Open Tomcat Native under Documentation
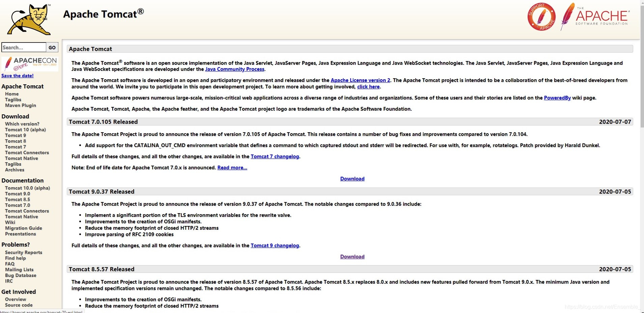This screenshot has width=644, height=313. (x=22, y=217)
